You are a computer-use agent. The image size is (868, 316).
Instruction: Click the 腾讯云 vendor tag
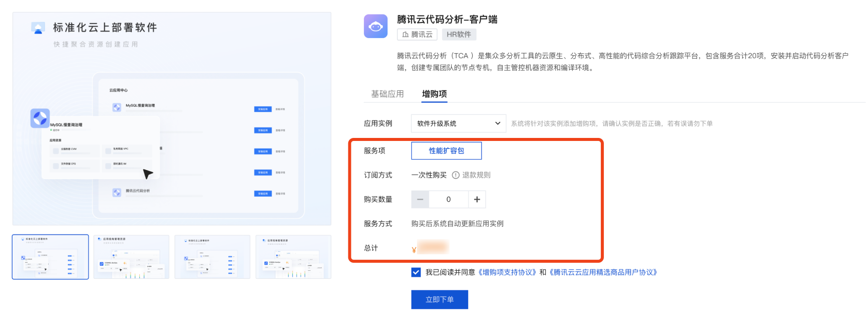417,35
